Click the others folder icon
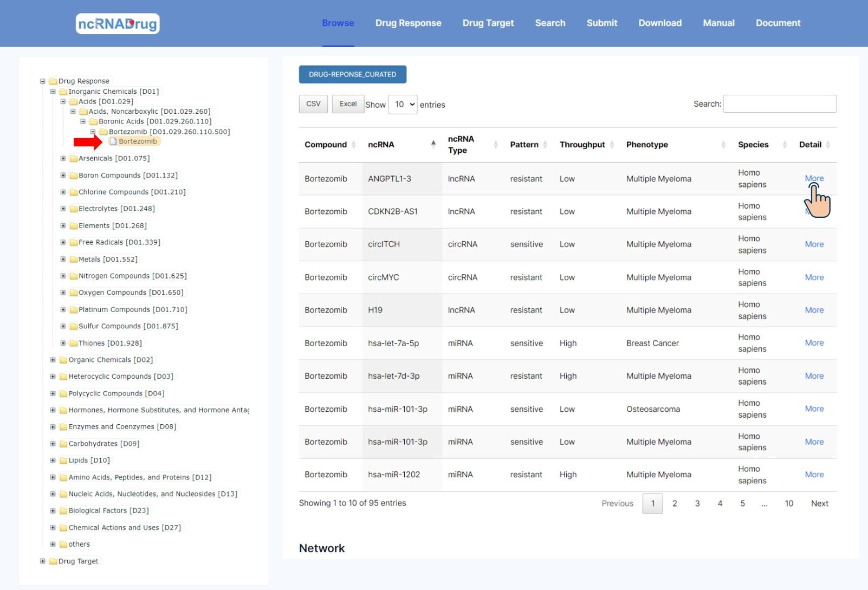The image size is (868, 590). point(63,544)
